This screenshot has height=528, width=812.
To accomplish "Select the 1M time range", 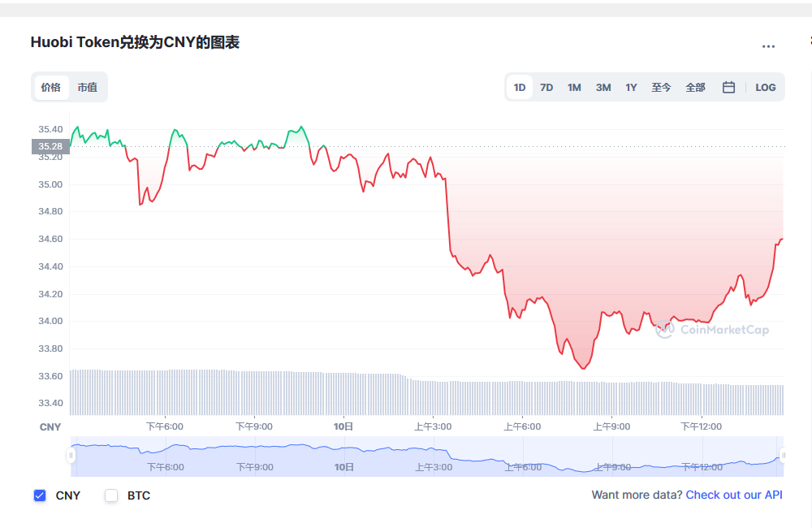I will point(574,87).
